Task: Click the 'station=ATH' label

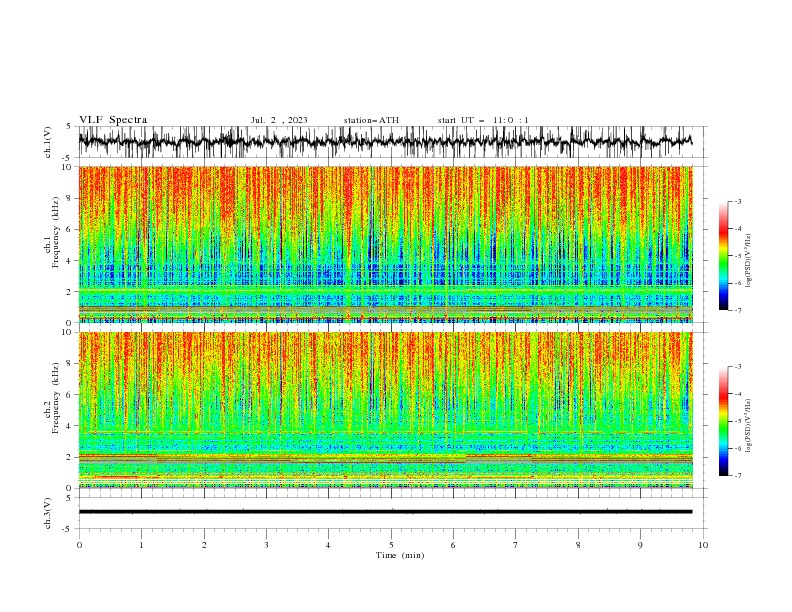Action: point(371,120)
